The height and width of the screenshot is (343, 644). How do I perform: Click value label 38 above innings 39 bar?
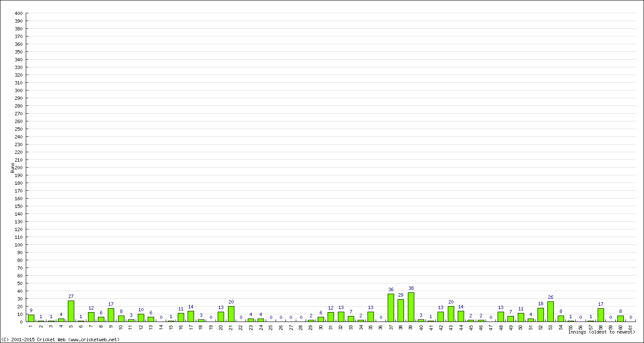[x=411, y=289]
